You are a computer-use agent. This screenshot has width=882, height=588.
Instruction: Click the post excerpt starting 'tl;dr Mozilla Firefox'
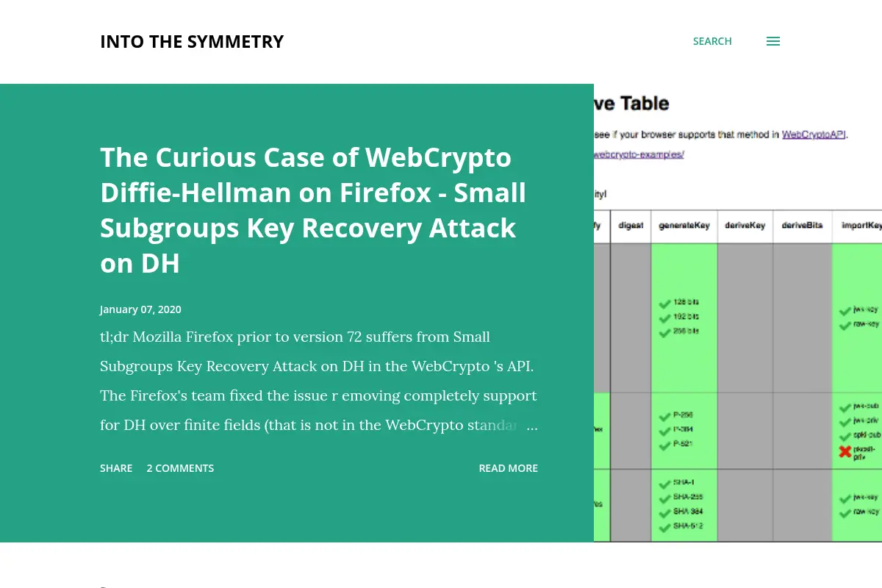[319, 381]
